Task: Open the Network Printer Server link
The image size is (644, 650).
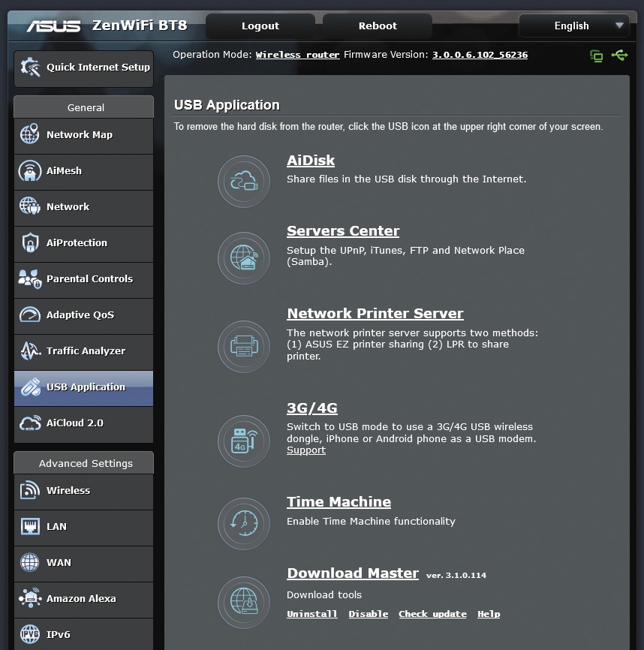Action: [375, 313]
